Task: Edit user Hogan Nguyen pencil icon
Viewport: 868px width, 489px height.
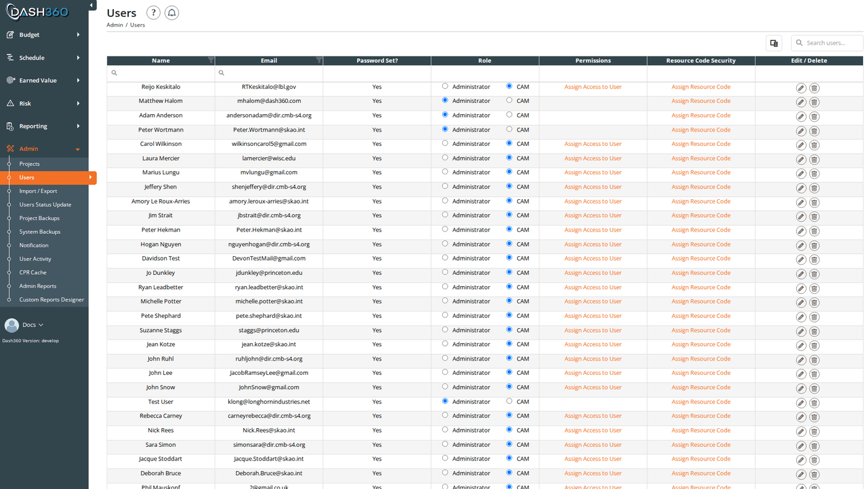Action: click(801, 245)
